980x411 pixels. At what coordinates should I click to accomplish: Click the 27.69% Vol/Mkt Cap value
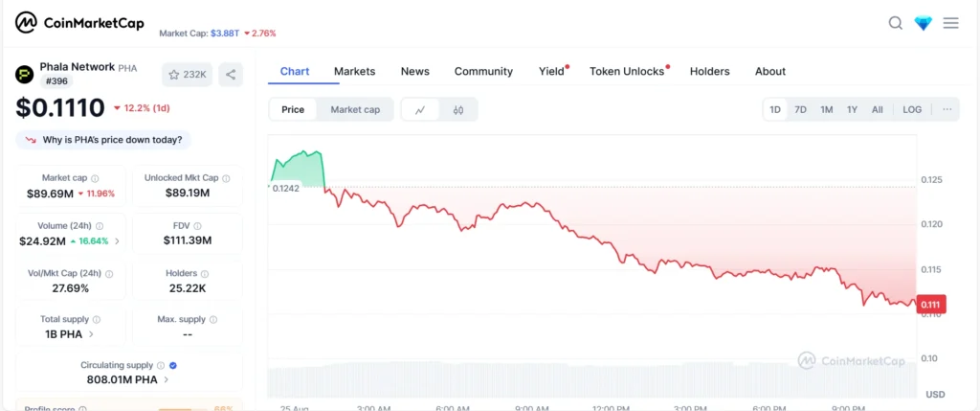(x=71, y=288)
